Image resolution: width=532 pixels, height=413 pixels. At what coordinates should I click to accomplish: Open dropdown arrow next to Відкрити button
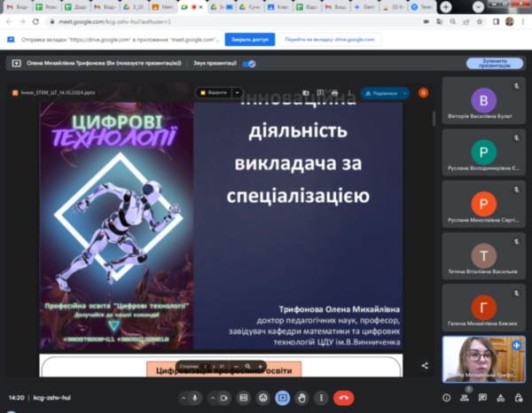237,92
